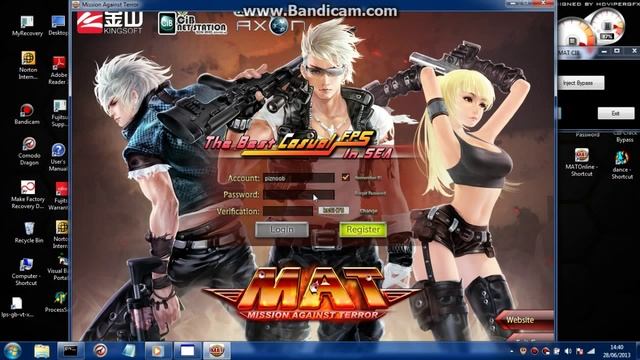This screenshot has height=360, width=640.
Task: Focus the Password input field
Action: pos(299,195)
